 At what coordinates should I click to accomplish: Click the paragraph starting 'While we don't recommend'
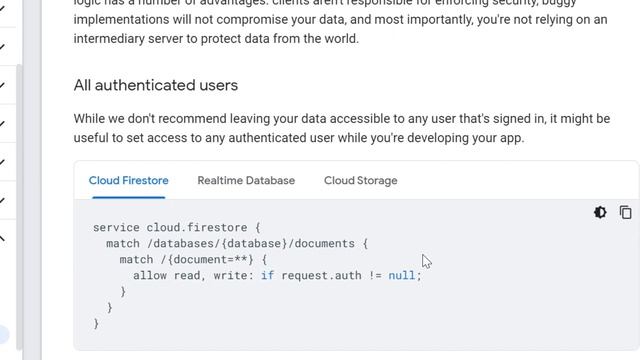(342, 128)
